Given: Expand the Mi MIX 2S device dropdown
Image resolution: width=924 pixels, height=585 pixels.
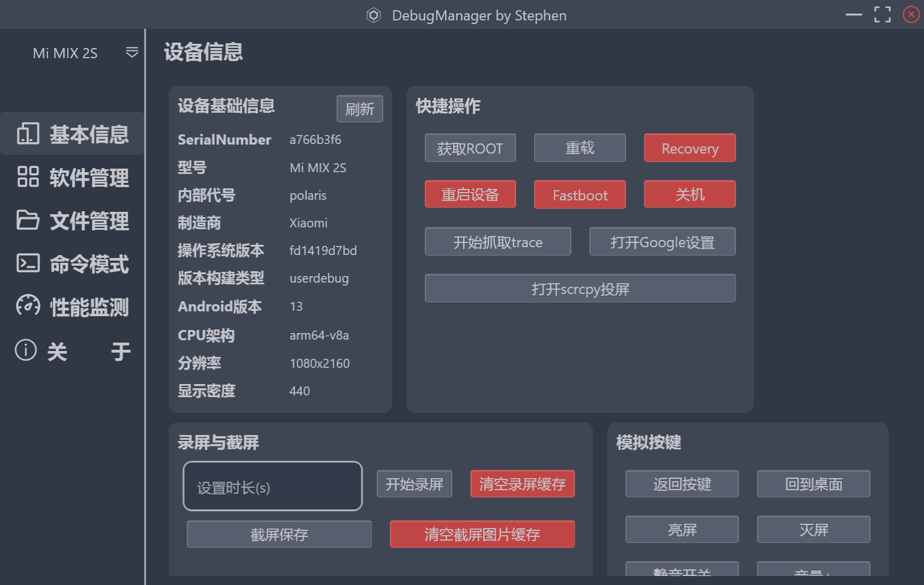Looking at the screenshot, I should 132,53.
